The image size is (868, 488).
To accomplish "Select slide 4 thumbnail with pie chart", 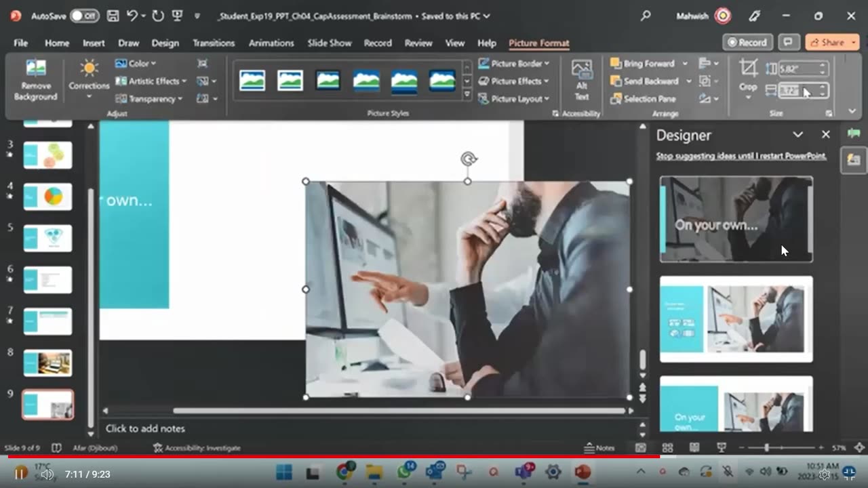I will [x=47, y=197].
